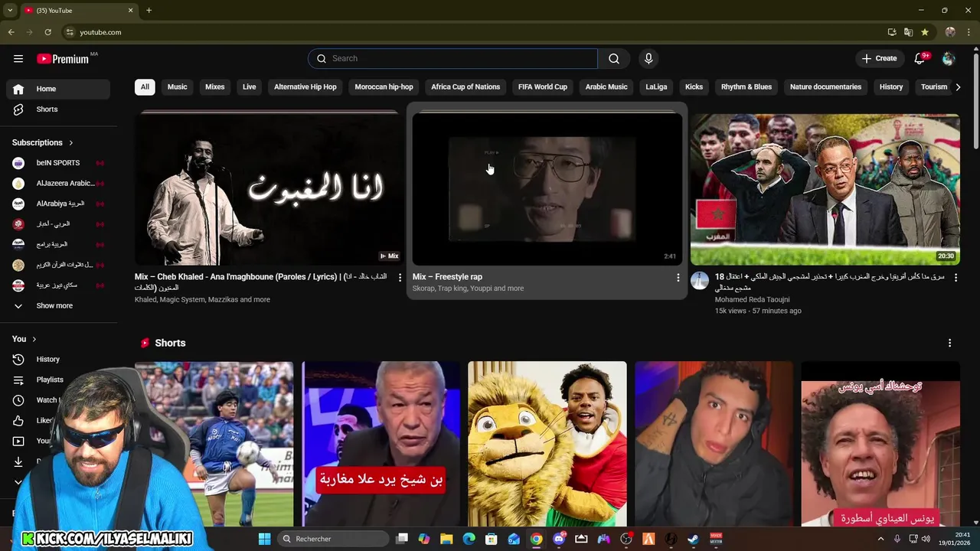The height and width of the screenshot is (551, 980).
Task: Select the Nature documentaries chip
Action: click(x=825, y=87)
